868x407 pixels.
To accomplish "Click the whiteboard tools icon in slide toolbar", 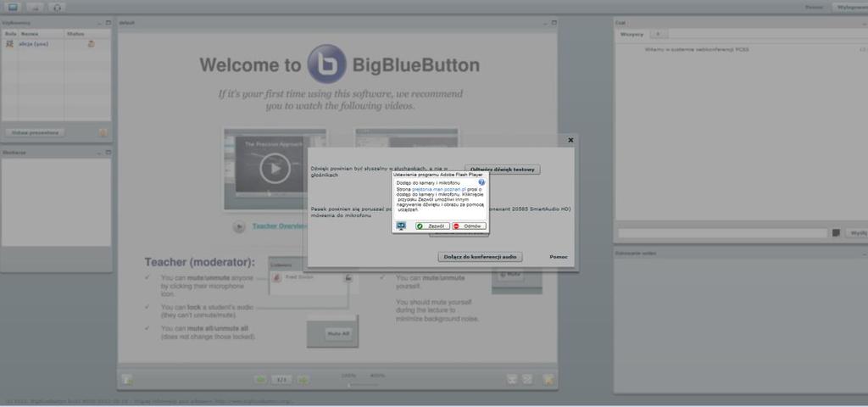I will tap(548, 379).
